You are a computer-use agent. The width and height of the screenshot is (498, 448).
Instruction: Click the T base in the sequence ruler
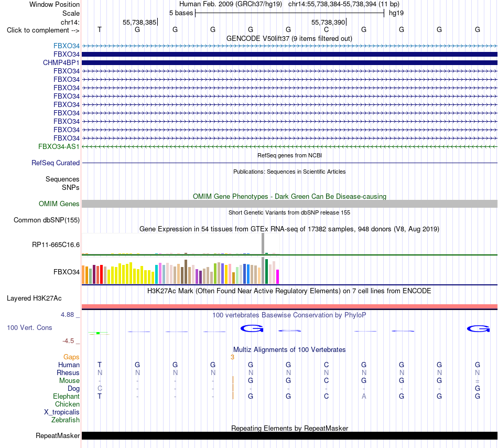pyautogui.click(x=100, y=29)
